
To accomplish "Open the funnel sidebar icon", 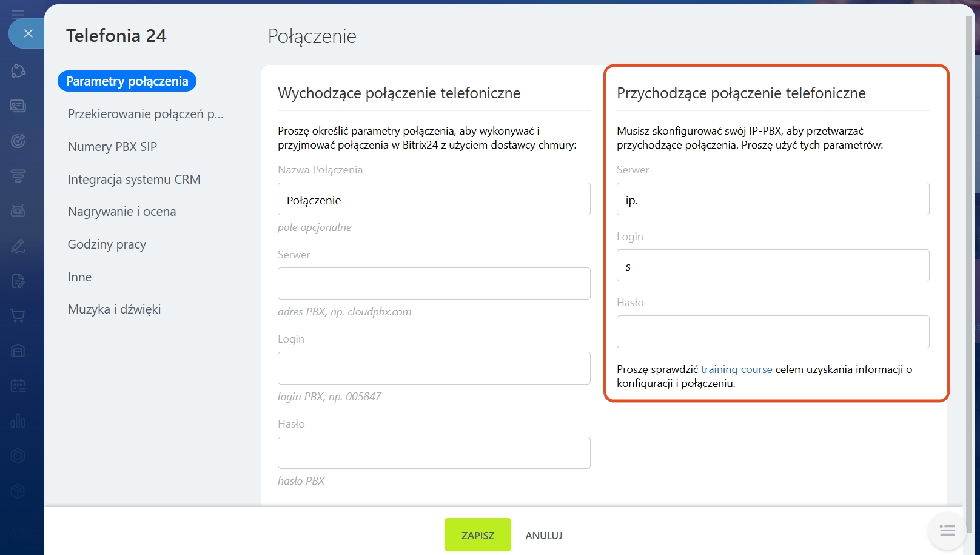I will click(x=18, y=176).
